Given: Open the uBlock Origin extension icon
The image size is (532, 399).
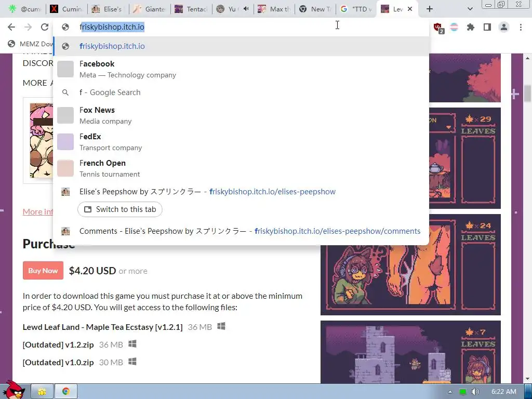Looking at the screenshot, I should coord(438,28).
